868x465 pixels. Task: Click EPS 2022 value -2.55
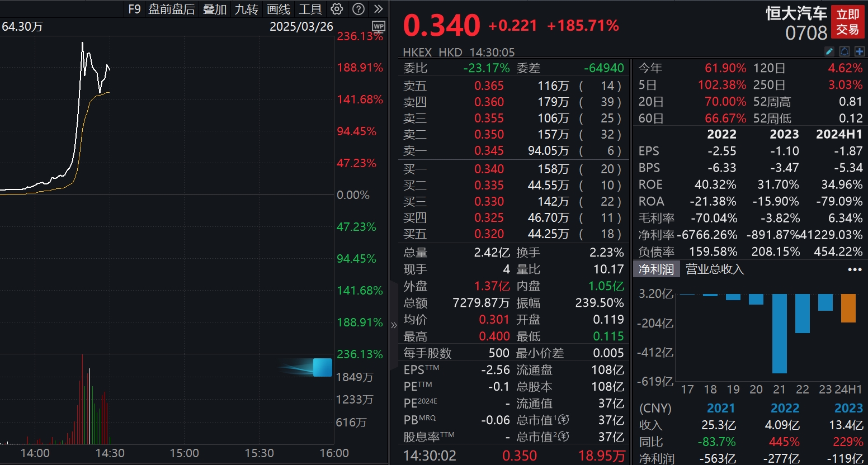pos(721,151)
